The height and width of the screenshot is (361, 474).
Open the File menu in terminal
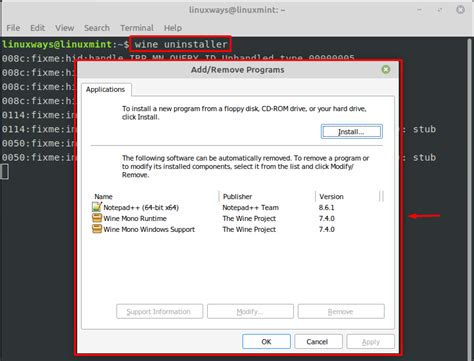coord(13,28)
